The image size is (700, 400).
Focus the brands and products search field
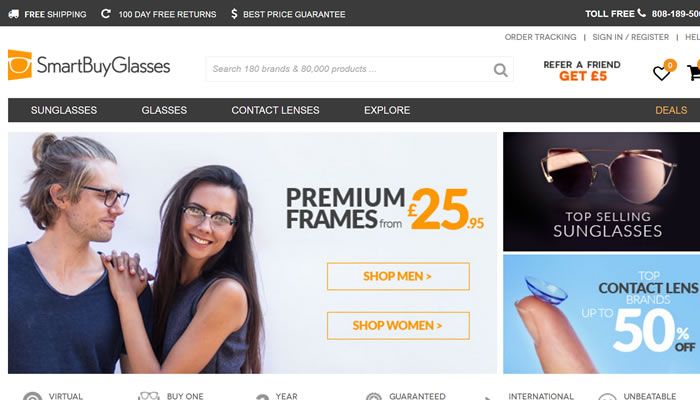click(350, 69)
